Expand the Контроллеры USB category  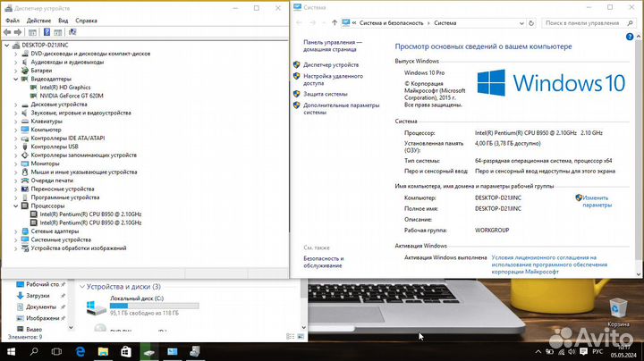point(16,147)
